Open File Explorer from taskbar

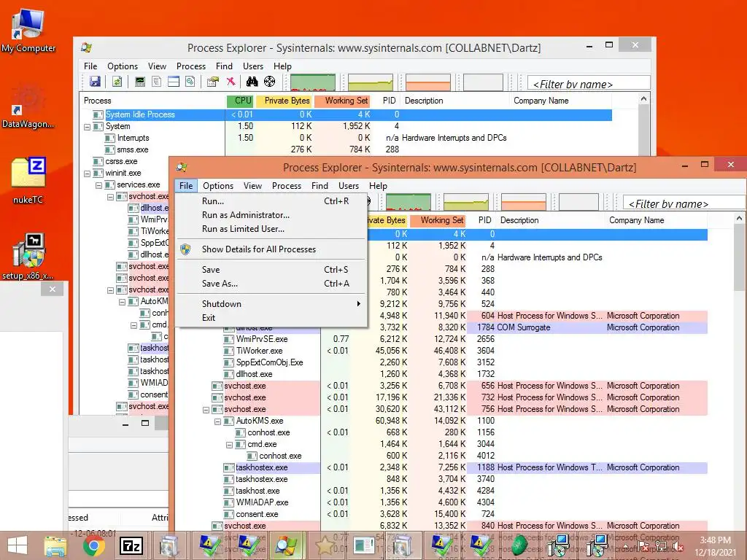click(x=55, y=545)
